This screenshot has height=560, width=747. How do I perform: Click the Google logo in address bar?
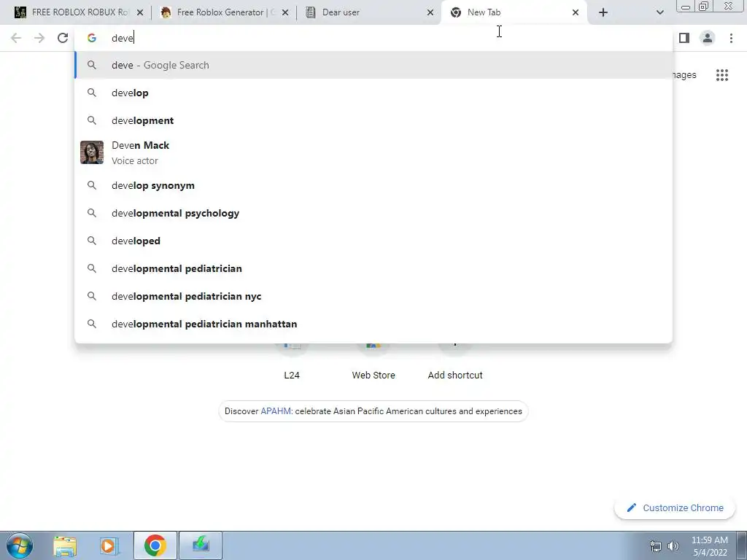[91, 38]
